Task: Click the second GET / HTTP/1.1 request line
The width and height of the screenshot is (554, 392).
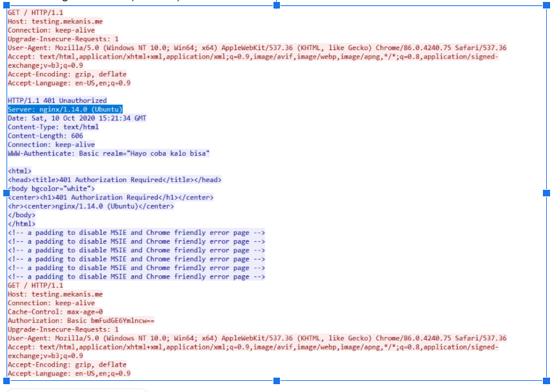Action: (x=35, y=285)
